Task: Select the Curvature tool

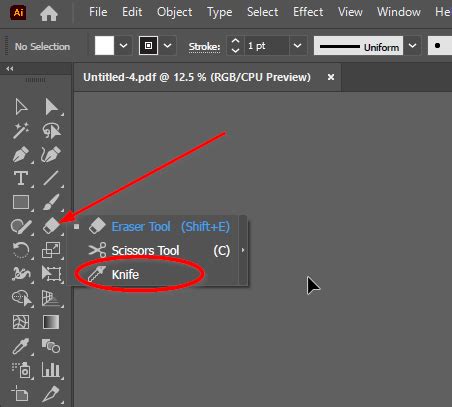Action: [x=51, y=154]
